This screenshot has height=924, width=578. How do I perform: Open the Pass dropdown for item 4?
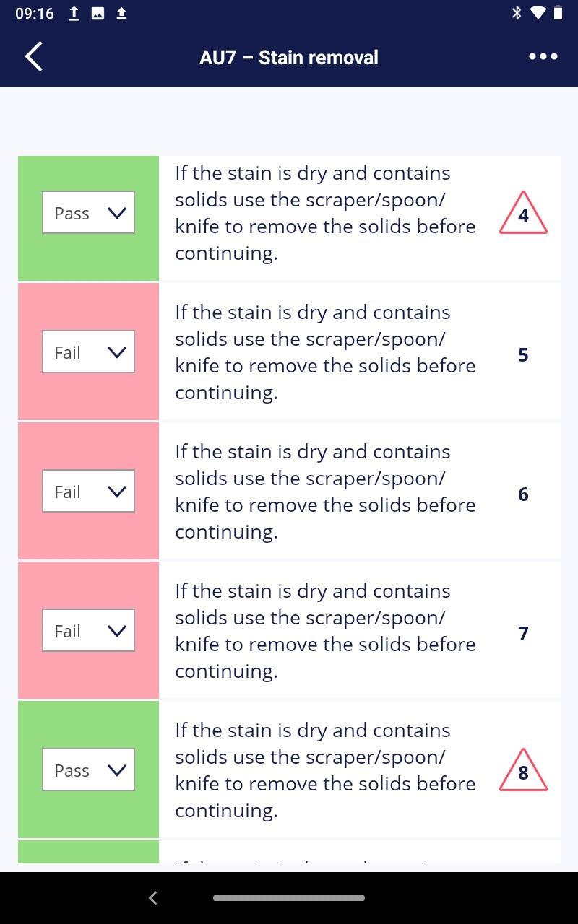point(88,213)
